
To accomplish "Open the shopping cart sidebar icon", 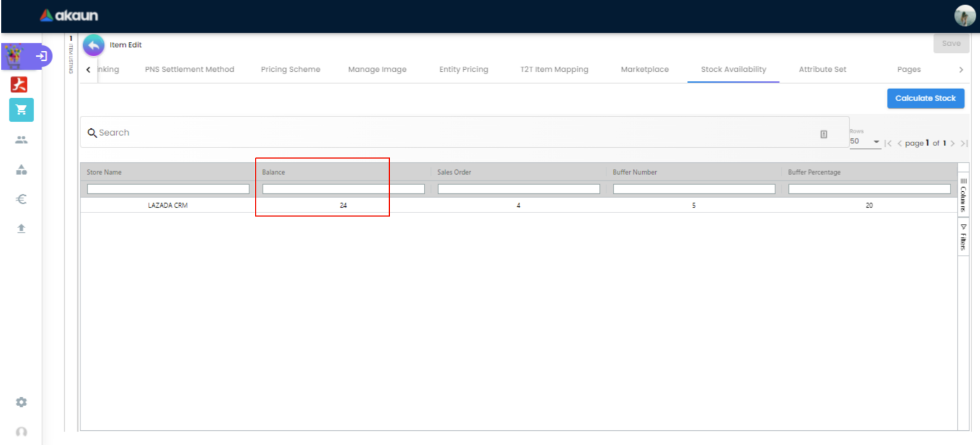I will [x=21, y=110].
